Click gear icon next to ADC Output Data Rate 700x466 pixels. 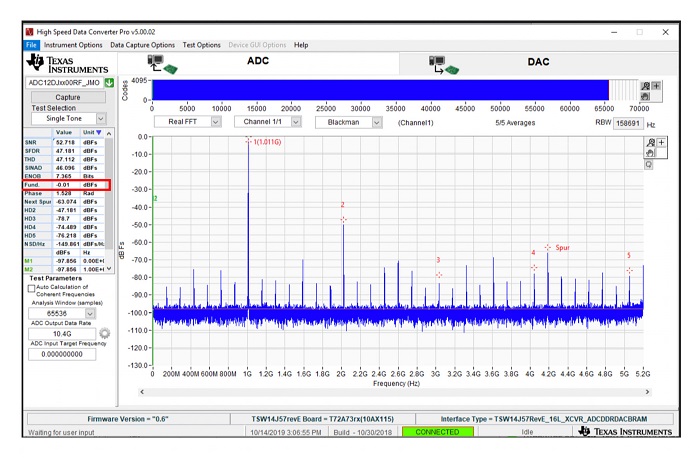point(105,333)
